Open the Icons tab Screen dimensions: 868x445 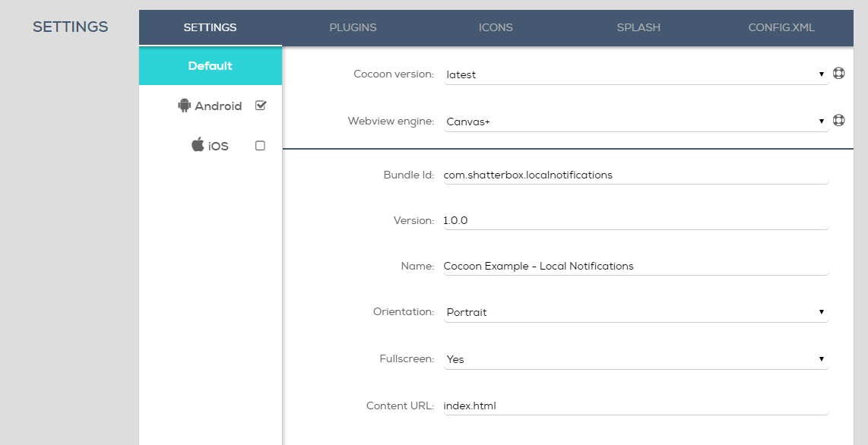point(496,27)
